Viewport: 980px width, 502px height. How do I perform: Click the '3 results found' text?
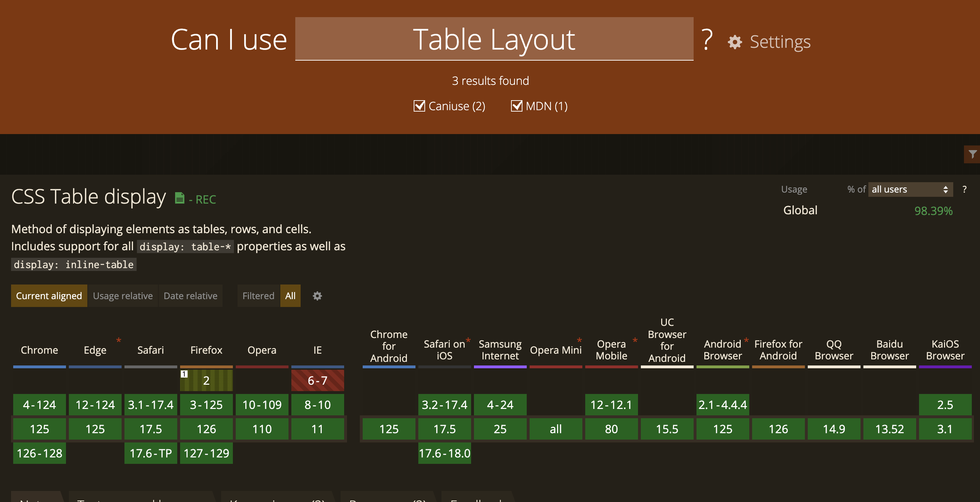(490, 81)
